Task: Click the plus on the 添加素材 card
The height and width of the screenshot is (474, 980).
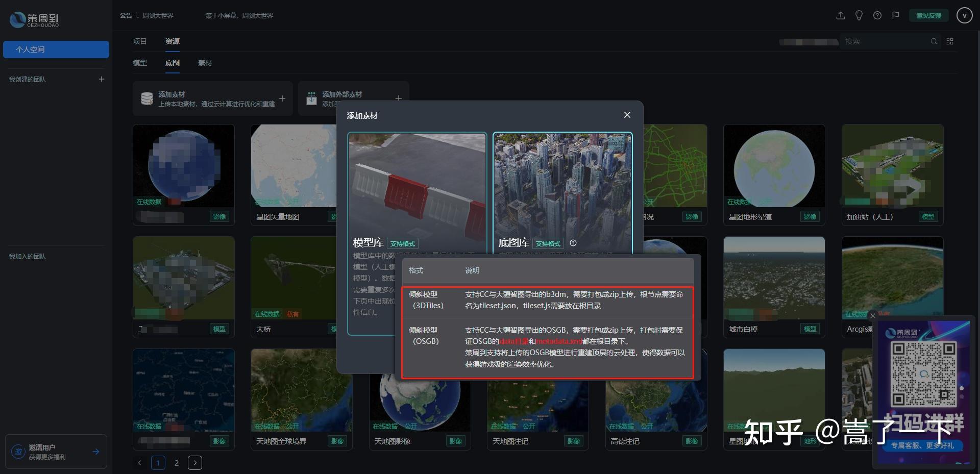Action: click(282, 98)
